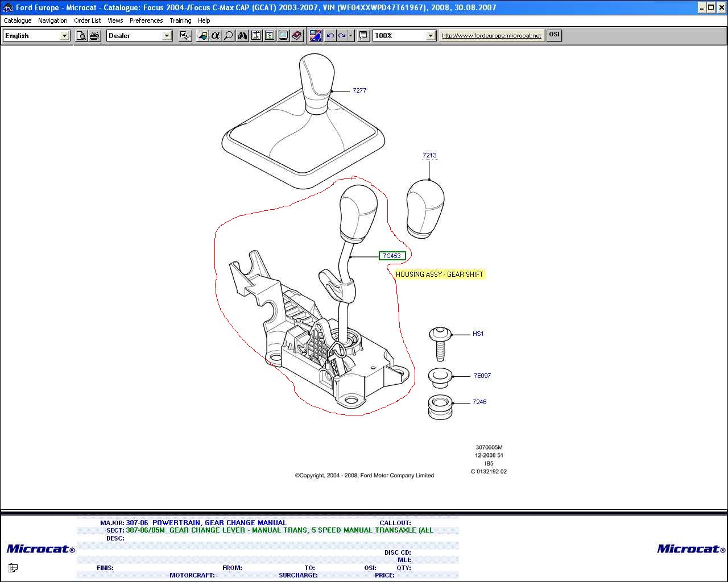728x582 pixels.
Task: Open the Preferences menu
Action: pyautogui.click(x=146, y=20)
